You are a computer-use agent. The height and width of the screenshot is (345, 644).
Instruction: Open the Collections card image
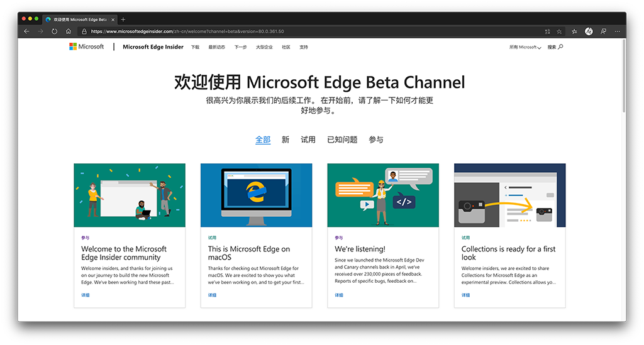click(509, 195)
